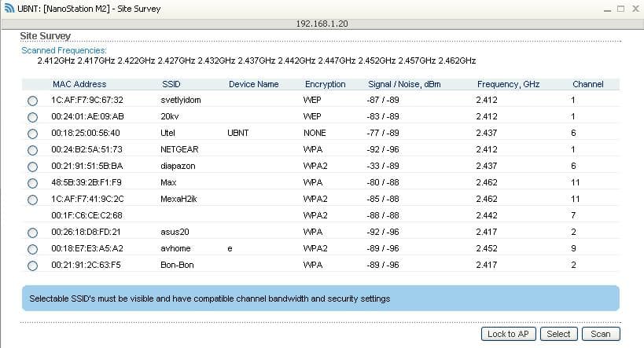Viewport: 644px width, 348px height.
Task: Select the NETGEAR network radio button
Action: (32, 150)
